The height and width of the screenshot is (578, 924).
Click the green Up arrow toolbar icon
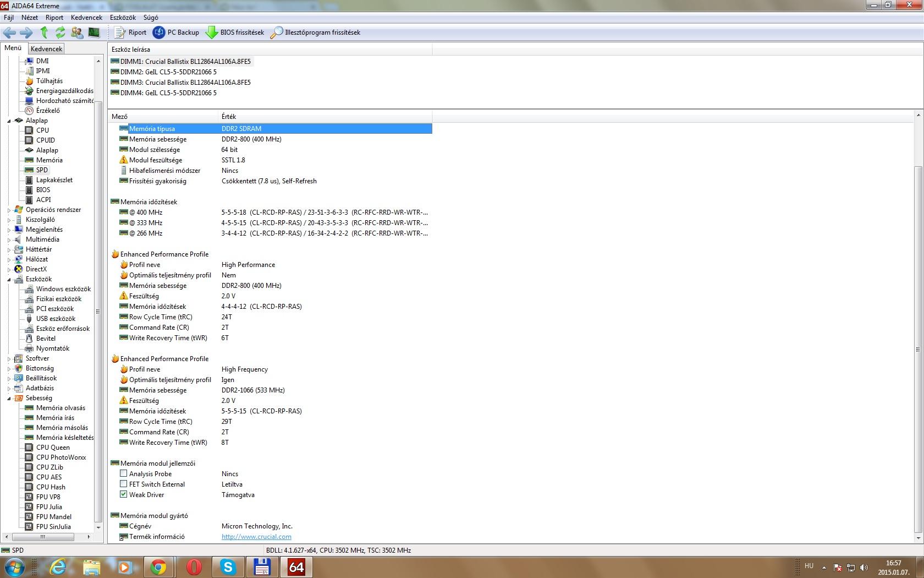(x=44, y=32)
